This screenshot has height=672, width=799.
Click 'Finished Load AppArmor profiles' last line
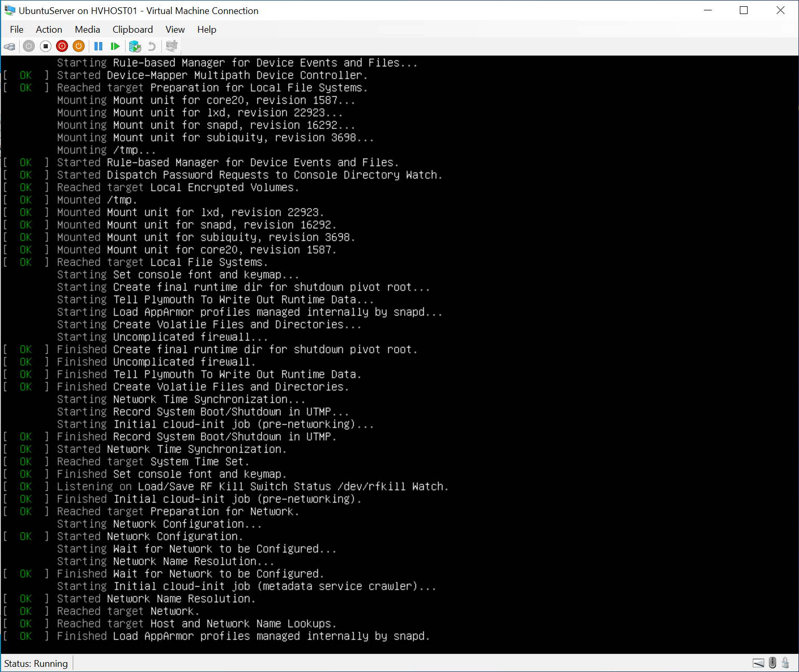pos(243,636)
